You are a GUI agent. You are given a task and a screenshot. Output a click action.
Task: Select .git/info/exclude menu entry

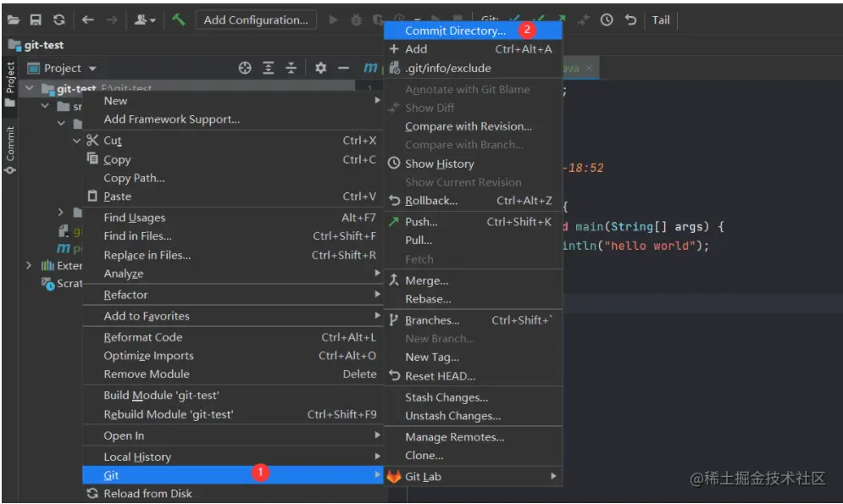[x=473, y=68]
